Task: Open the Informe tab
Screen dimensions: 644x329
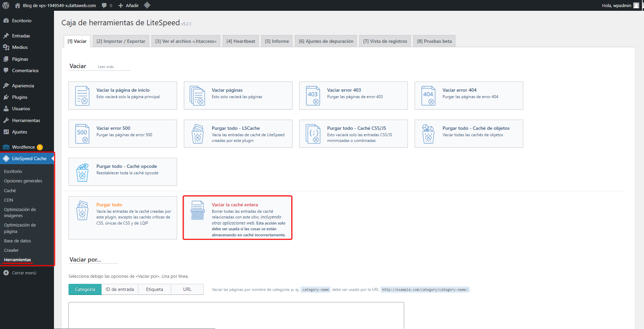Action: click(x=277, y=41)
